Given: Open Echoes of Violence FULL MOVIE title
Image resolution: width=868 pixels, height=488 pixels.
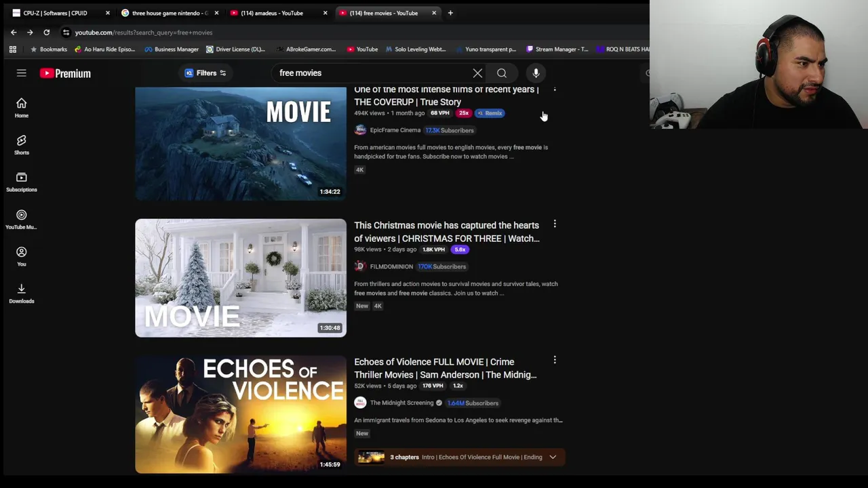Looking at the screenshot, I should [x=445, y=368].
